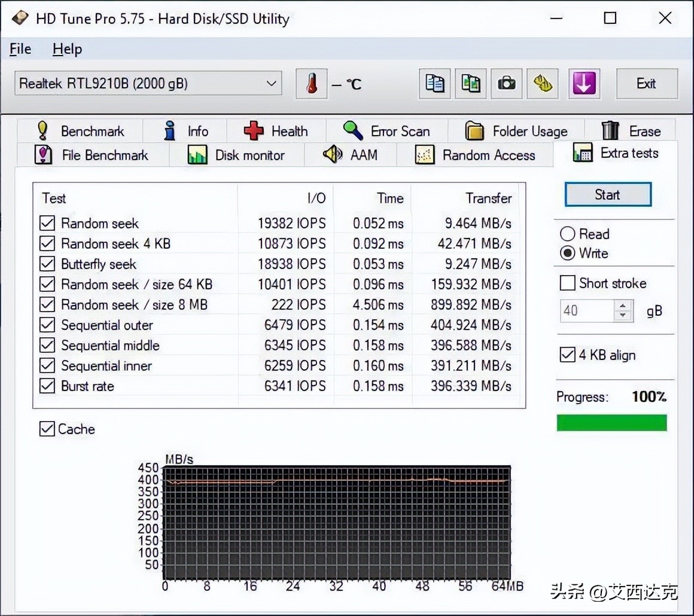Click the HD Tune logo in the title bar
This screenshot has width=694, height=616.
[20, 18]
